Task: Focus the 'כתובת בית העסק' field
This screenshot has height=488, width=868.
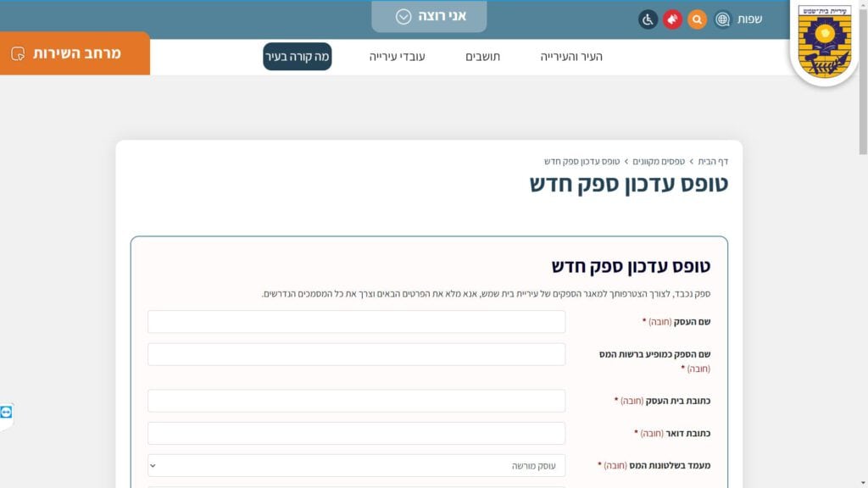Action: pyautogui.click(x=356, y=401)
